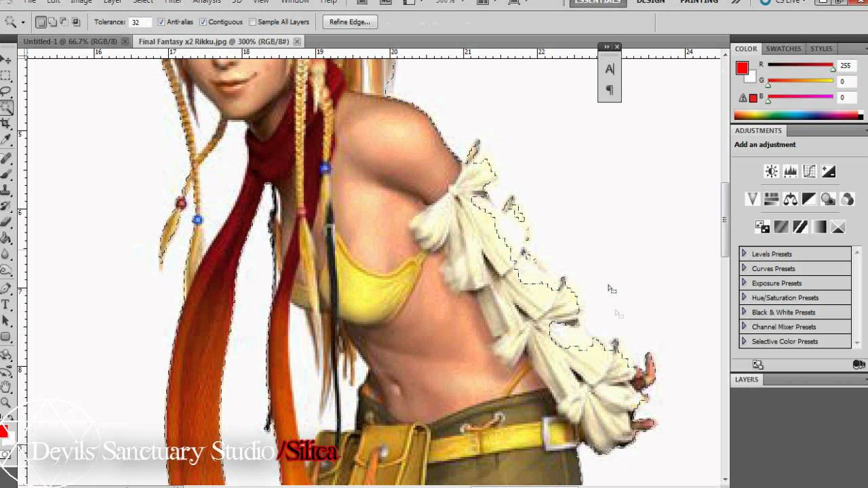The width and height of the screenshot is (868, 488).
Task: Select the Layers panel tab
Action: click(747, 380)
